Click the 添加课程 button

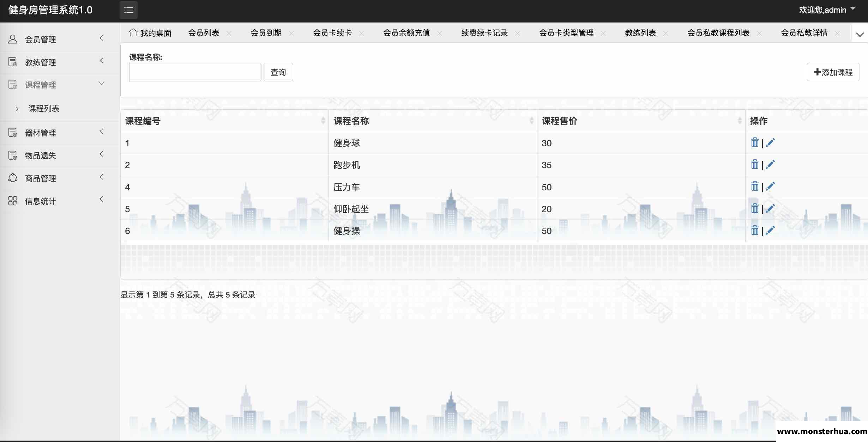coord(833,72)
